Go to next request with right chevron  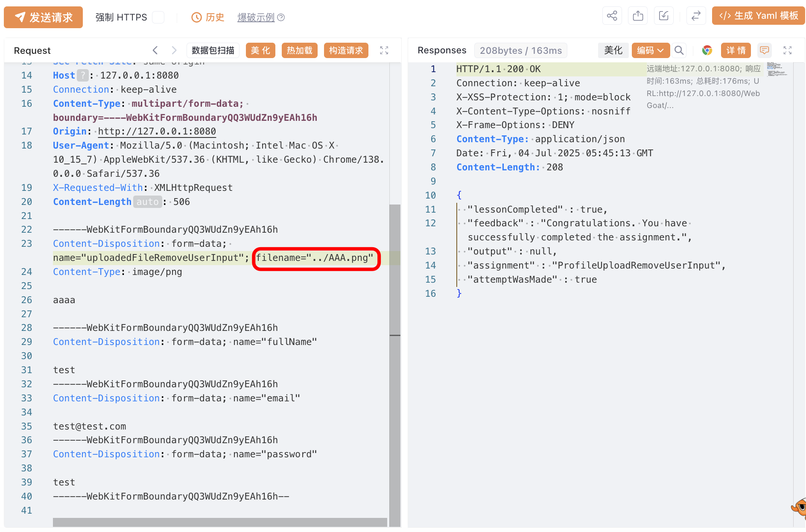pos(174,50)
